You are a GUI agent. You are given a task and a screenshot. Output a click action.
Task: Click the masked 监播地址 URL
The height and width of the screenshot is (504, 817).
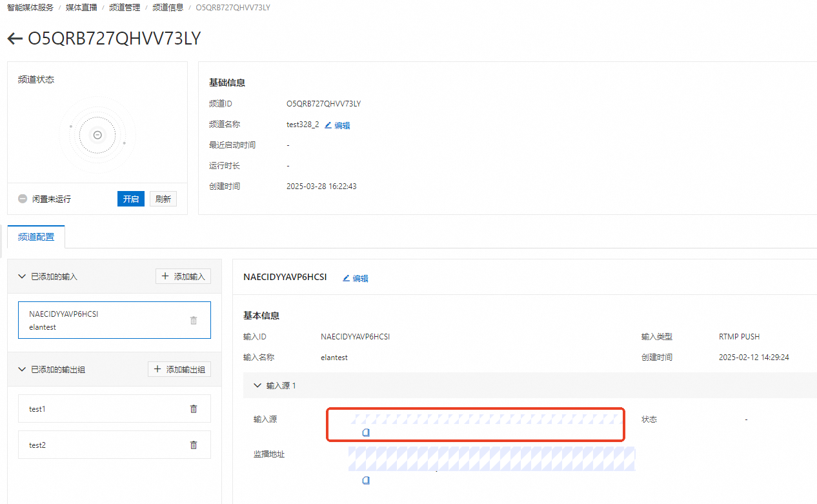492,458
